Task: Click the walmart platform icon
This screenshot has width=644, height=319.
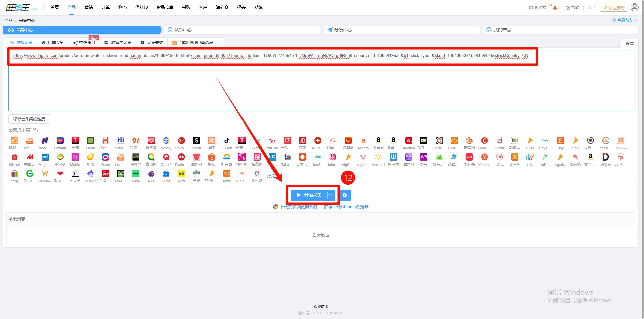Action: click(378, 157)
